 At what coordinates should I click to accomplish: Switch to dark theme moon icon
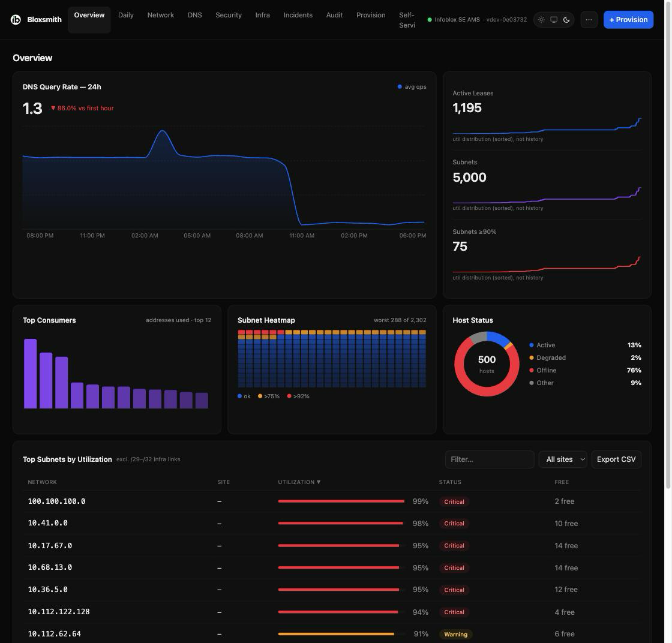tap(566, 20)
